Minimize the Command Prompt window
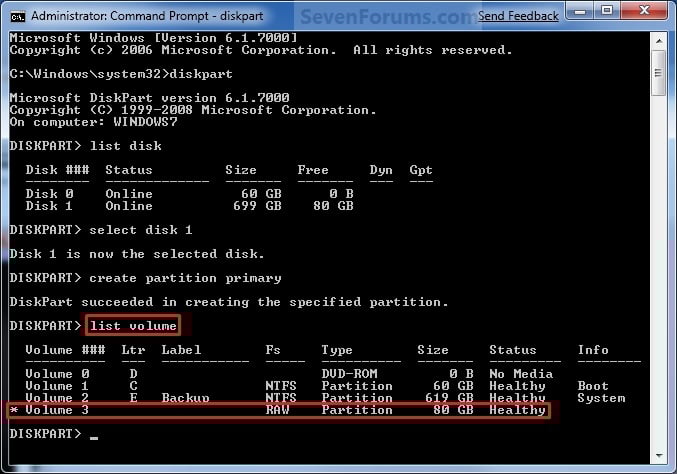The width and height of the screenshot is (677, 474). coord(580,11)
